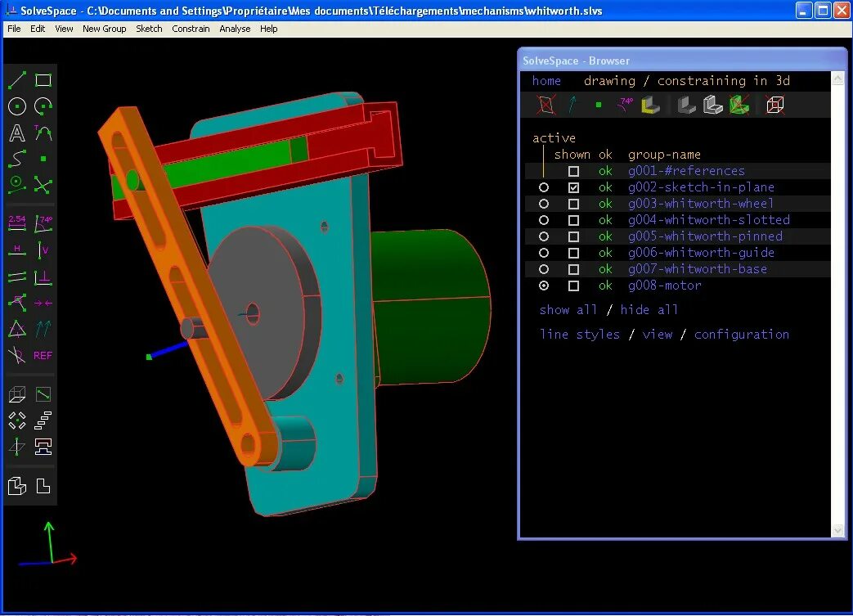
Task: Check shown box for g003-whitworth-wheel
Action: [573, 204]
